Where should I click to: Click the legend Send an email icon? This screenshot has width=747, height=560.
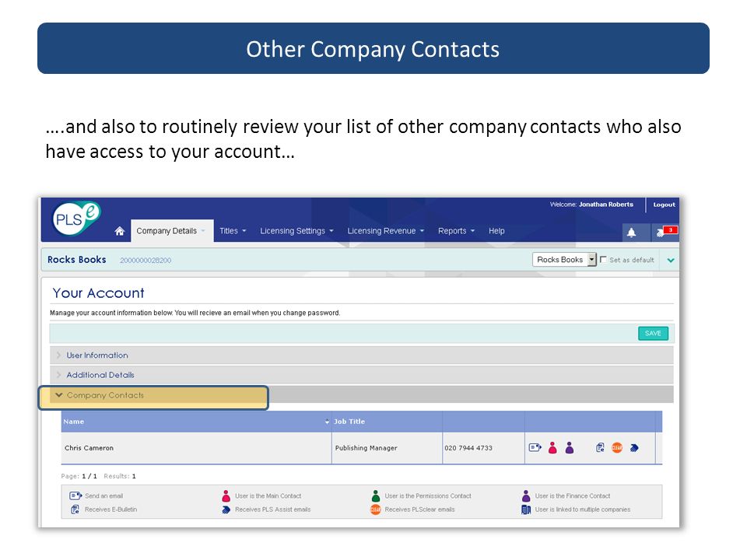(x=75, y=495)
